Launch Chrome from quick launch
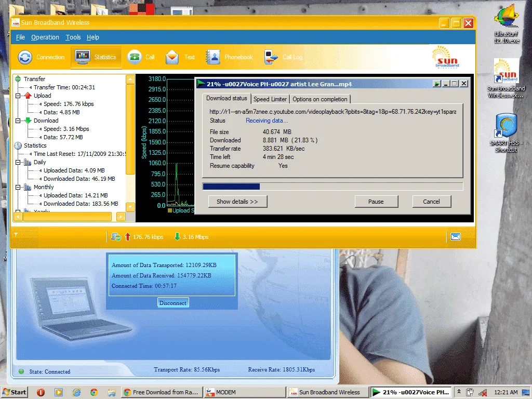532x399 pixels. 94,392
